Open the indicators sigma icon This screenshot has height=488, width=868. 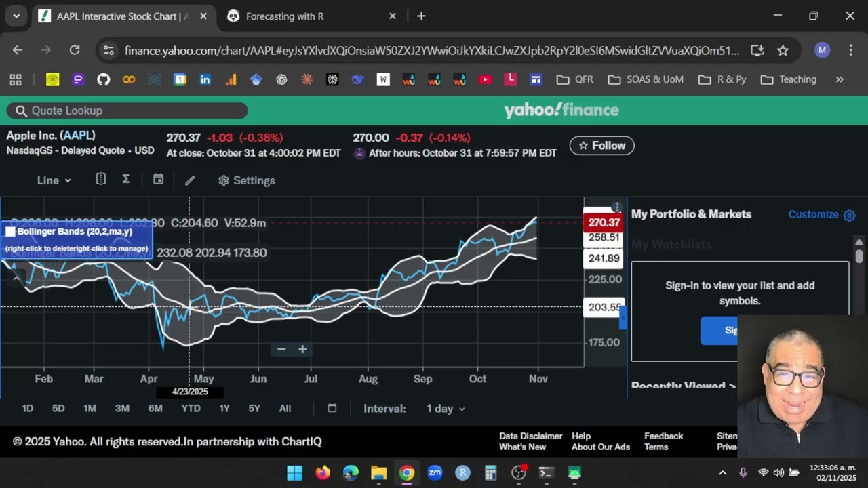(125, 180)
